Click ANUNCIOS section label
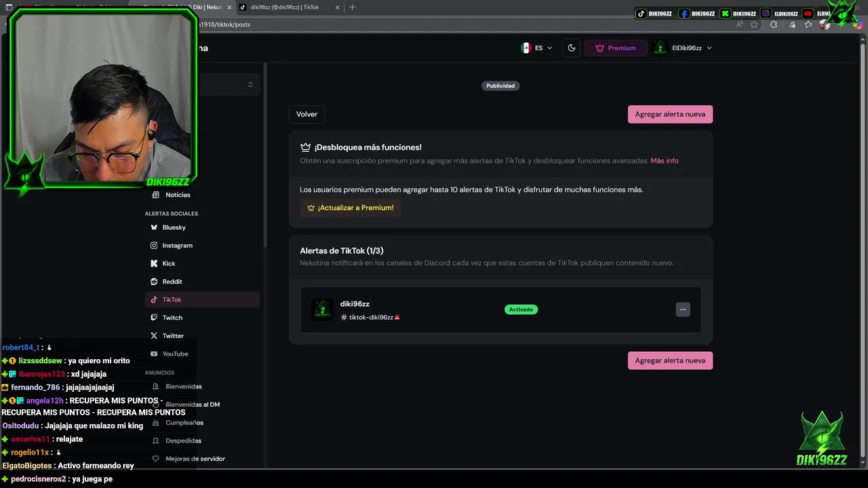 159,373
